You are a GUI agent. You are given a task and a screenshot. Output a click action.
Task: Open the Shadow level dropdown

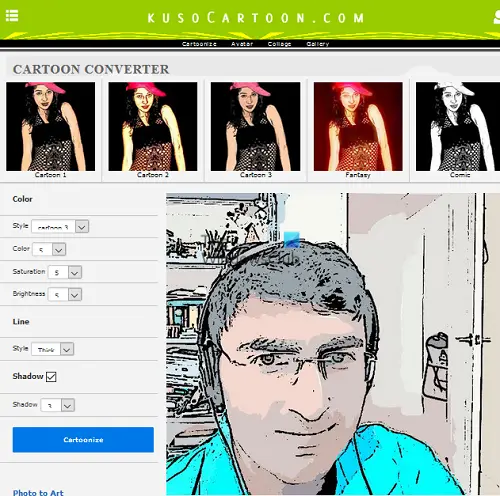click(57, 405)
